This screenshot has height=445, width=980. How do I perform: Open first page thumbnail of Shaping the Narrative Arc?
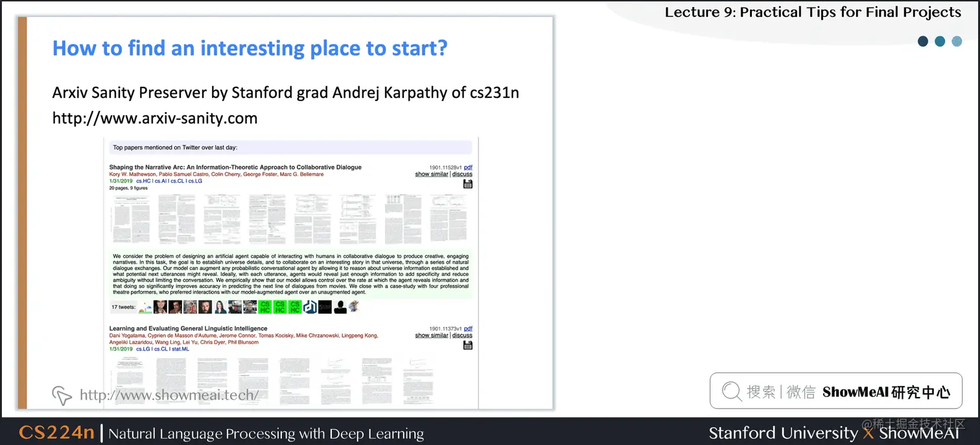pyautogui.click(x=131, y=219)
